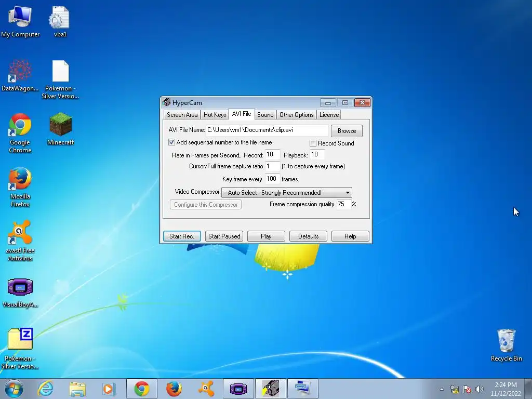Image resolution: width=532 pixels, height=399 pixels.
Task: Click the Key frame every field
Action: pos(272,179)
